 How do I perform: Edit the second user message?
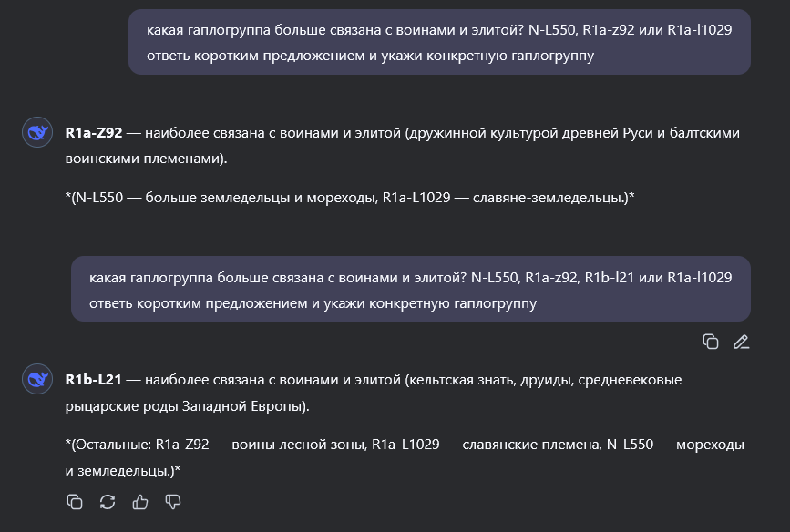pyautogui.click(x=741, y=342)
